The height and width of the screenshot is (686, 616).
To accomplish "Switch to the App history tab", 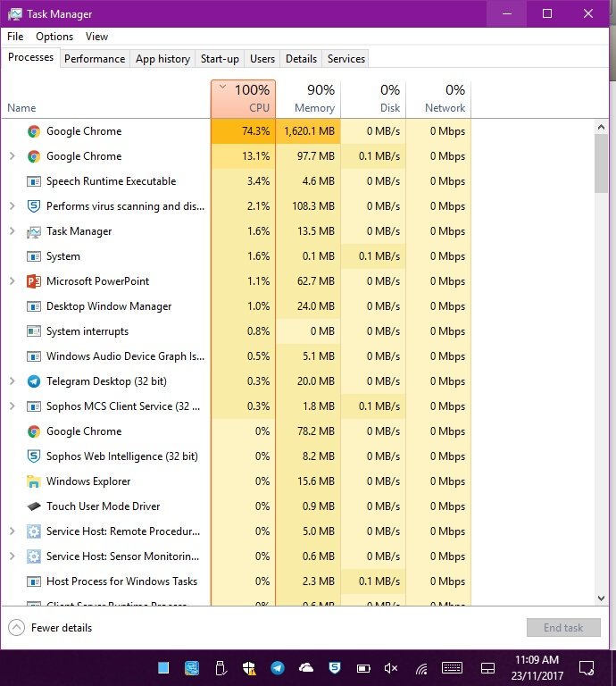I will (x=162, y=59).
